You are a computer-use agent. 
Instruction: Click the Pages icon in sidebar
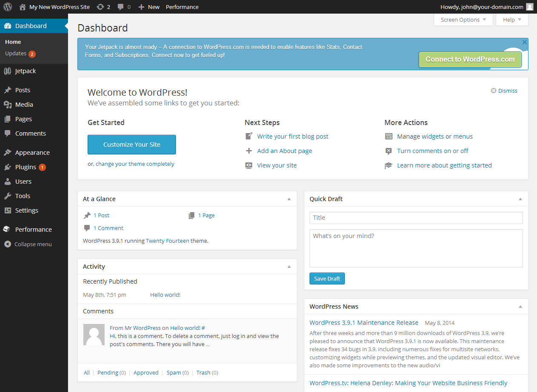click(8, 119)
